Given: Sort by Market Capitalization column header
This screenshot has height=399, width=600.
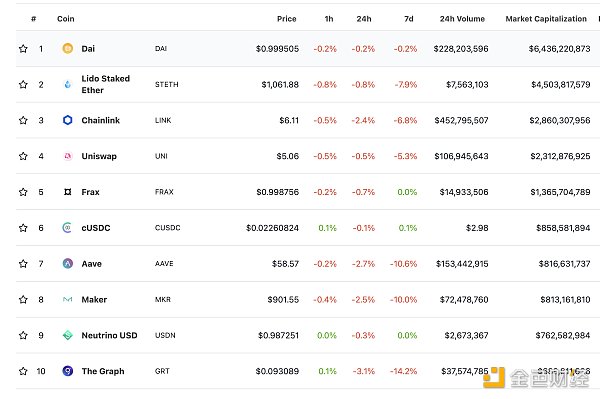Looking at the screenshot, I should 546,19.
